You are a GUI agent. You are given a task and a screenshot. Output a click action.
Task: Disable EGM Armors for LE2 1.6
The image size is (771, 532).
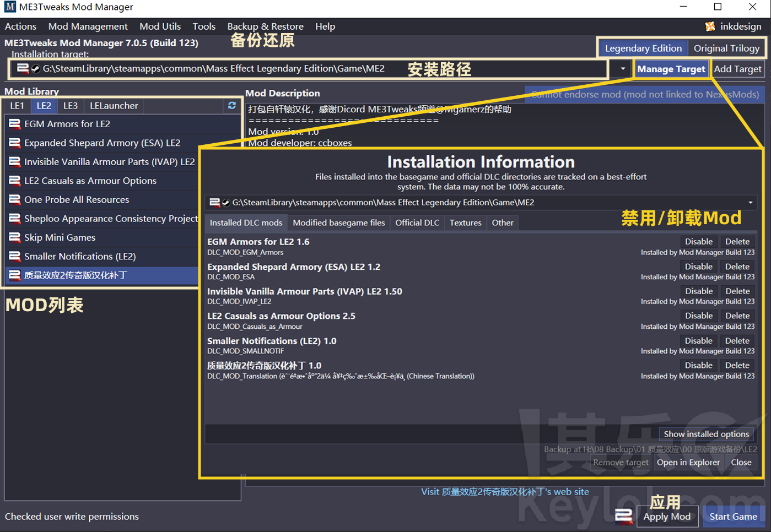tap(699, 242)
